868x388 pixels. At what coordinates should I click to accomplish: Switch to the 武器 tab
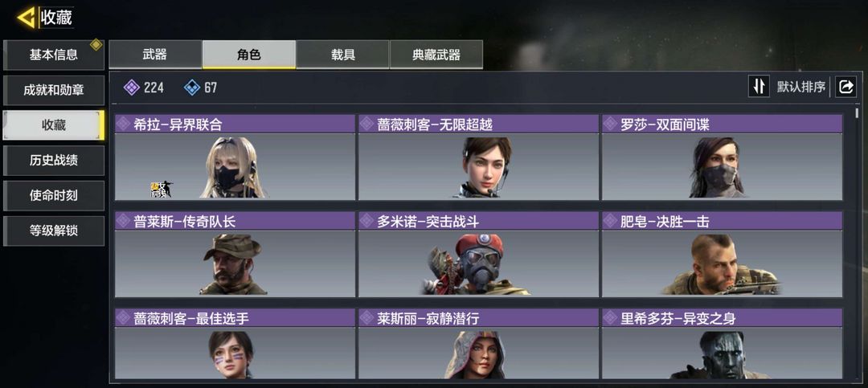coord(155,55)
